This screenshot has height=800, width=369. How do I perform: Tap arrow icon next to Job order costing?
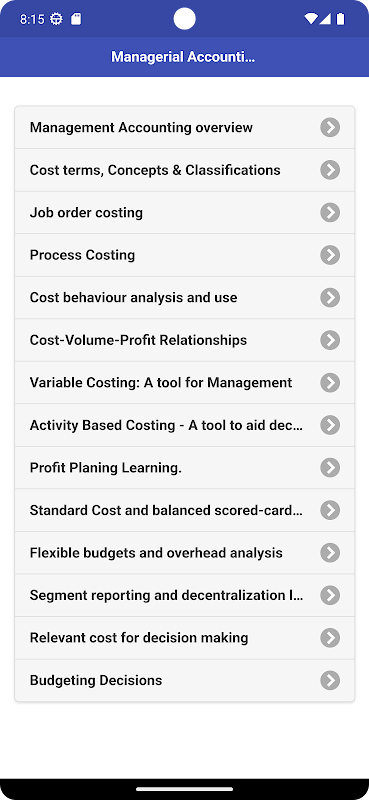pyautogui.click(x=330, y=212)
